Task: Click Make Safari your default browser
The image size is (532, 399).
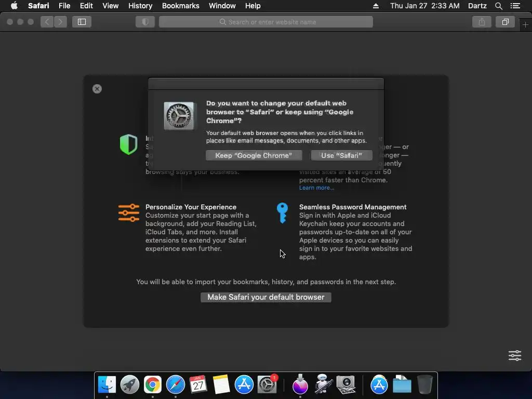Action: tap(265, 297)
